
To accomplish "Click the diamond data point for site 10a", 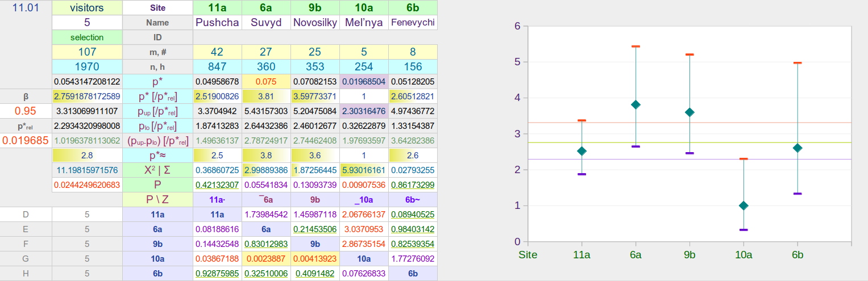I will (x=743, y=205).
